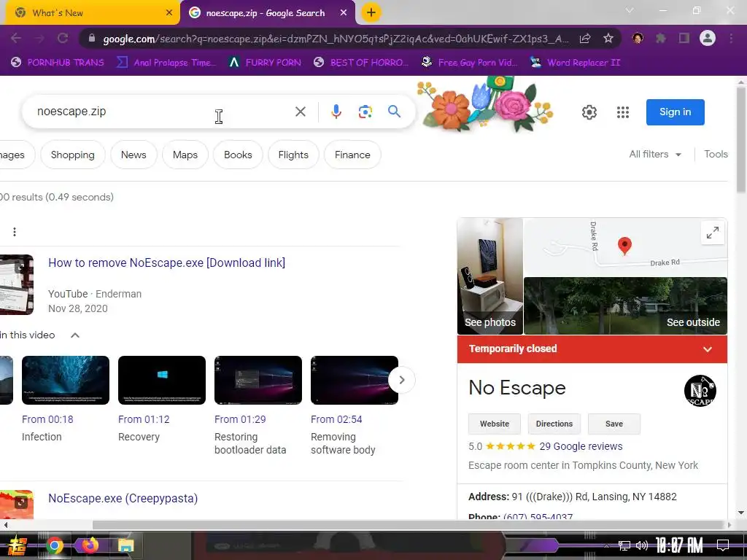Save the No Escape place
This screenshot has width=747, height=560.
(x=614, y=424)
